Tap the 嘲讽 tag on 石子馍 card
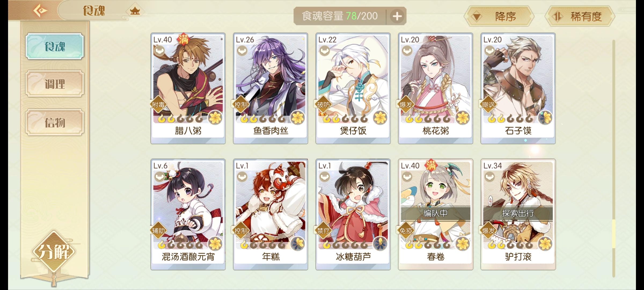Viewport: 644px width, 290px height. [x=488, y=105]
